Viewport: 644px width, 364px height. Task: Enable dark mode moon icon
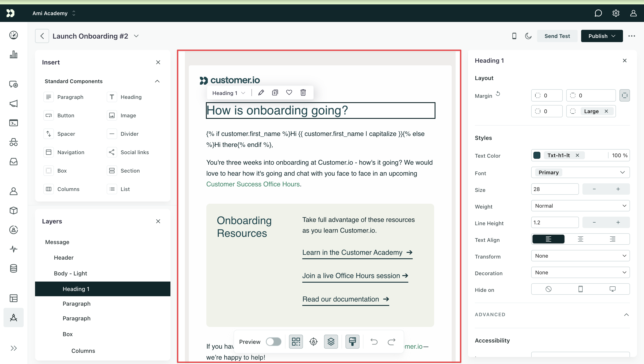(528, 36)
